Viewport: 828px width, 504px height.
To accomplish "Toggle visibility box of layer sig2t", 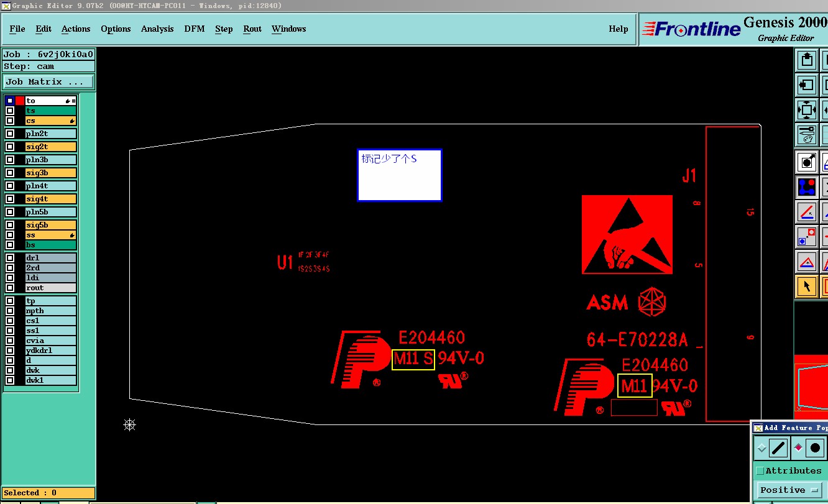I will tap(10, 147).
